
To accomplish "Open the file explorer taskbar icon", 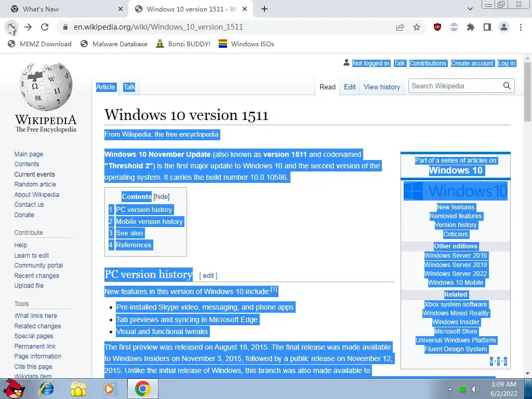I will pyautogui.click(x=78, y=389).
